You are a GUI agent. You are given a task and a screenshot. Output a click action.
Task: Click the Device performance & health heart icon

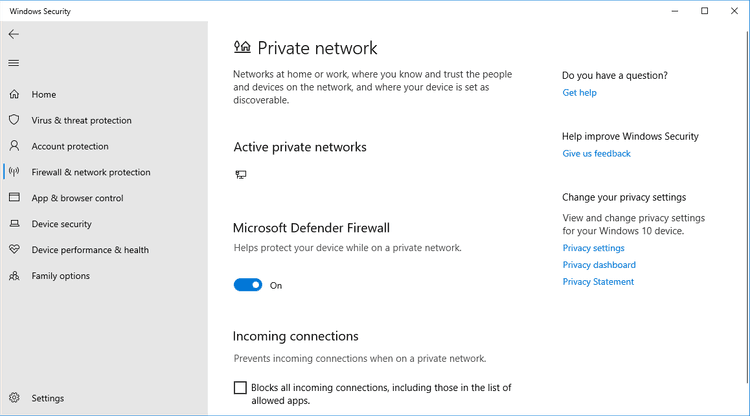[14, 250]
